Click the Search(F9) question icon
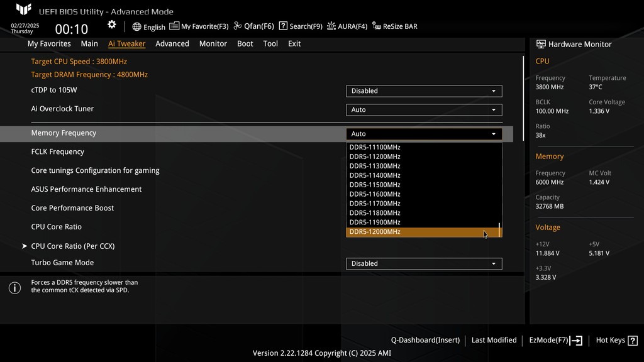 [x=283, y=26]
